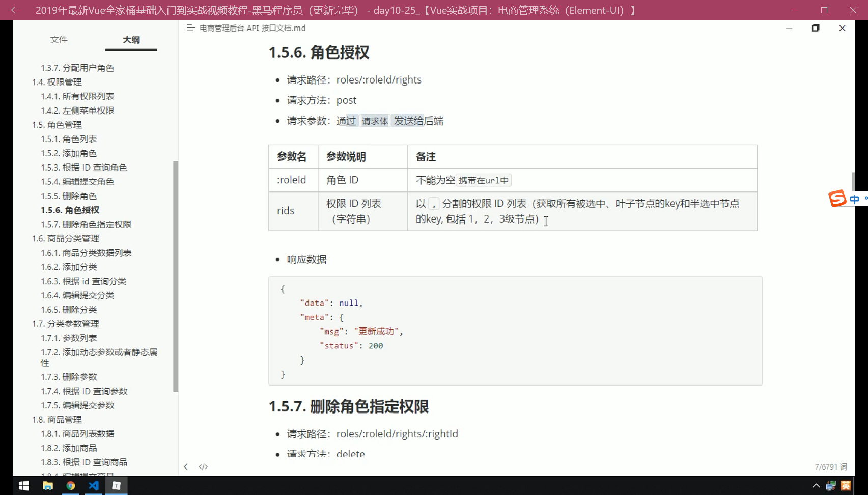
Task: Click the word count 7/6791 词
Action: point(830,466)
